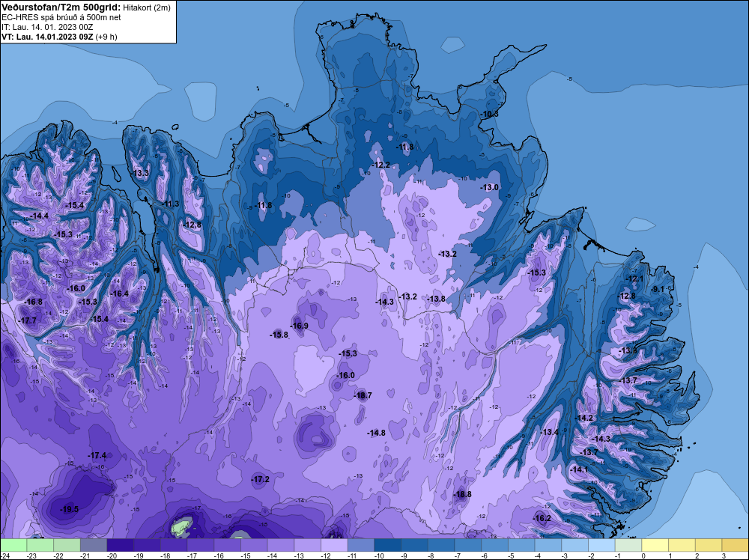The image size is (749, 560).
Task: Click the -14.8 temperature value
Action: (376, 433)
